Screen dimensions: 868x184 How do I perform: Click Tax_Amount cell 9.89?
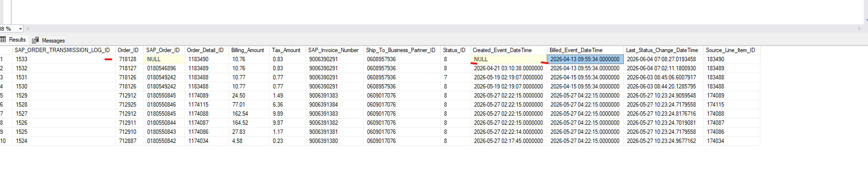pos(287,114)
